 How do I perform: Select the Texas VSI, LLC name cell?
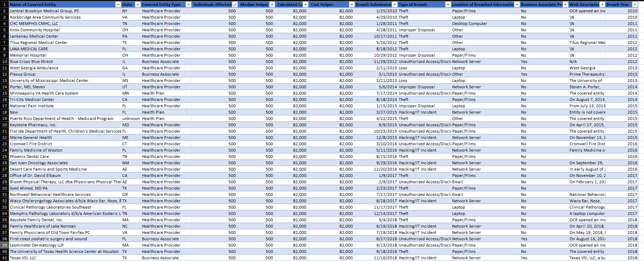[65, 258]
